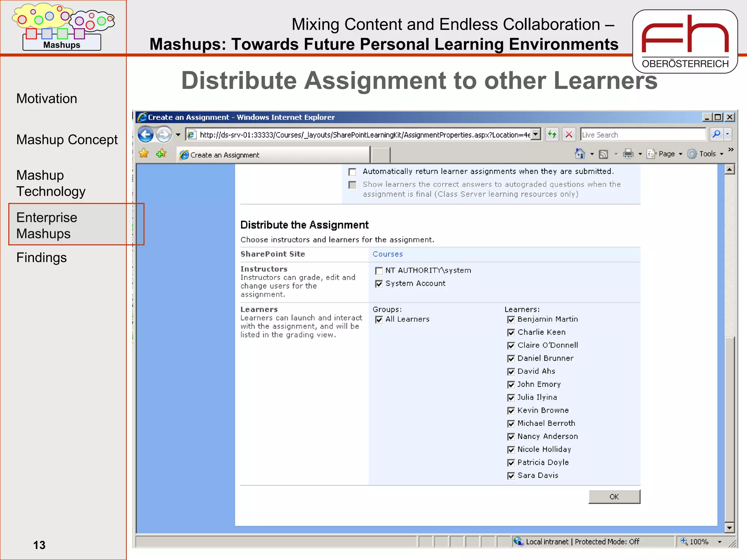
Task: Click the vertical scrollbar thumb
Action: [729, 429]
